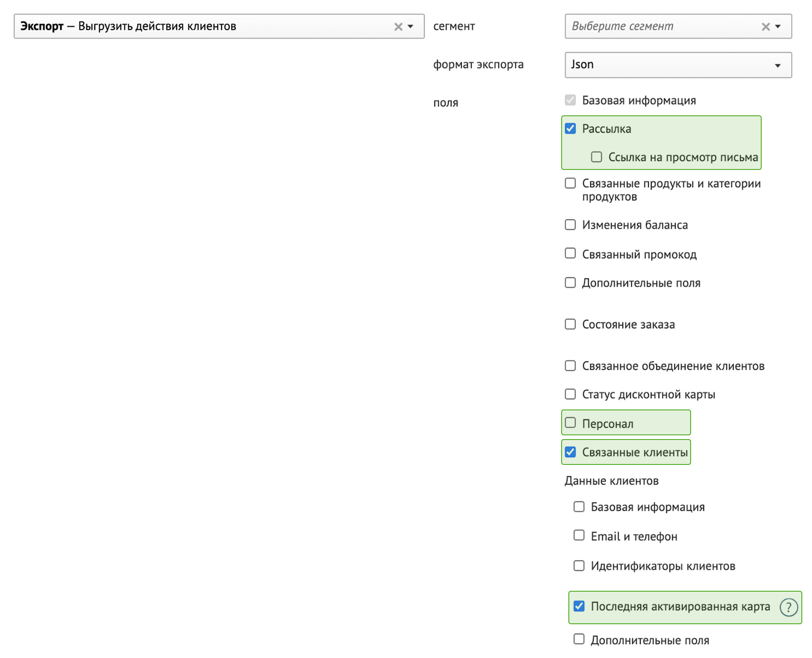
Task: Clear the Экспорт operation selection with the X icon
Action: [x=398, y=27]
